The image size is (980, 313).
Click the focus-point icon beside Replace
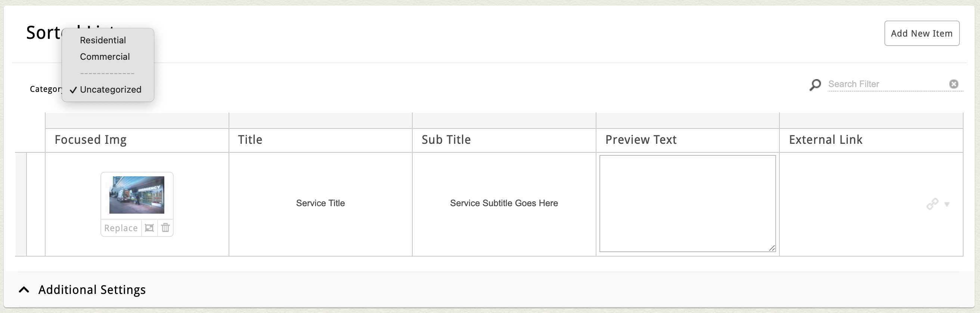click(x=149, y=228)
